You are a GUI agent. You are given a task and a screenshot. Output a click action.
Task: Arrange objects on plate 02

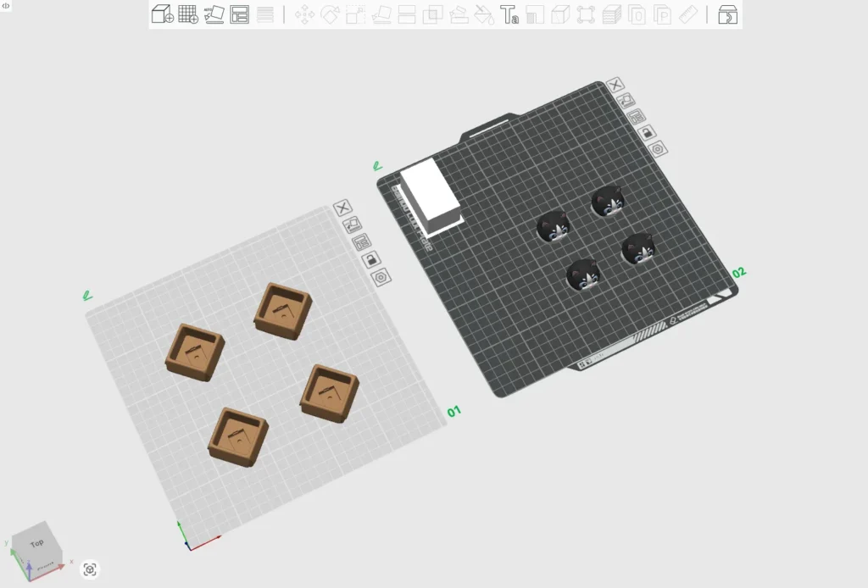[x=637, y=117]
